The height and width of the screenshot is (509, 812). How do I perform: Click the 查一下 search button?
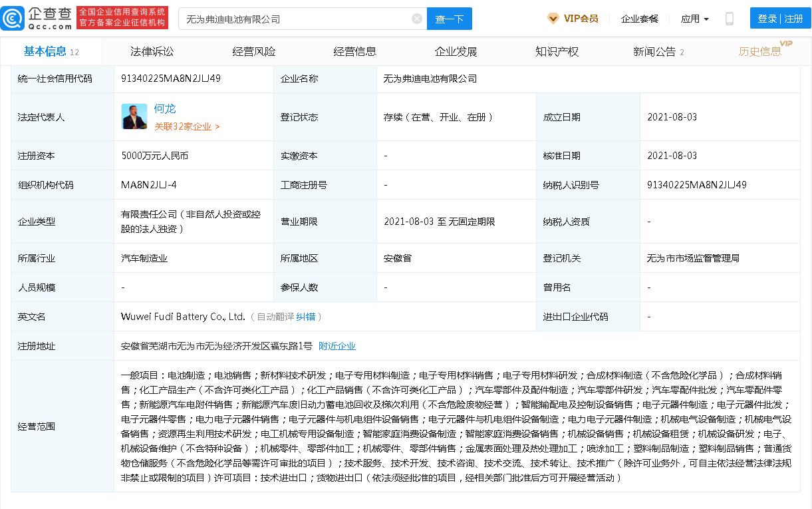pos(449,19)
